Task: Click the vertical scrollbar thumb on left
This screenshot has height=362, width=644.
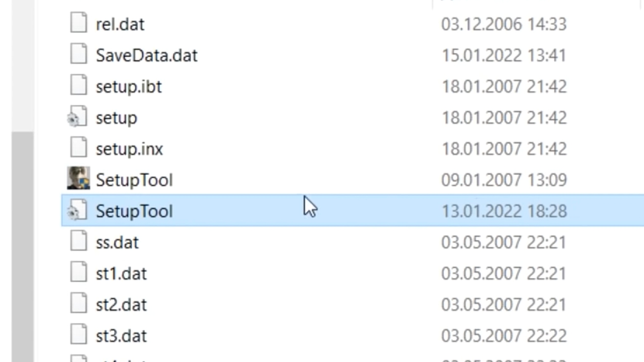Action: pos(23,247)
